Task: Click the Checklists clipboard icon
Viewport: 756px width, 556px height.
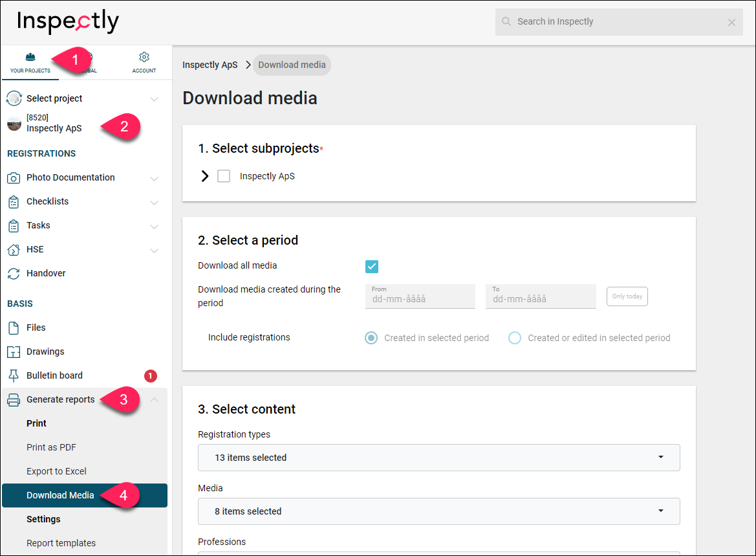Action: tap(14, 202)
